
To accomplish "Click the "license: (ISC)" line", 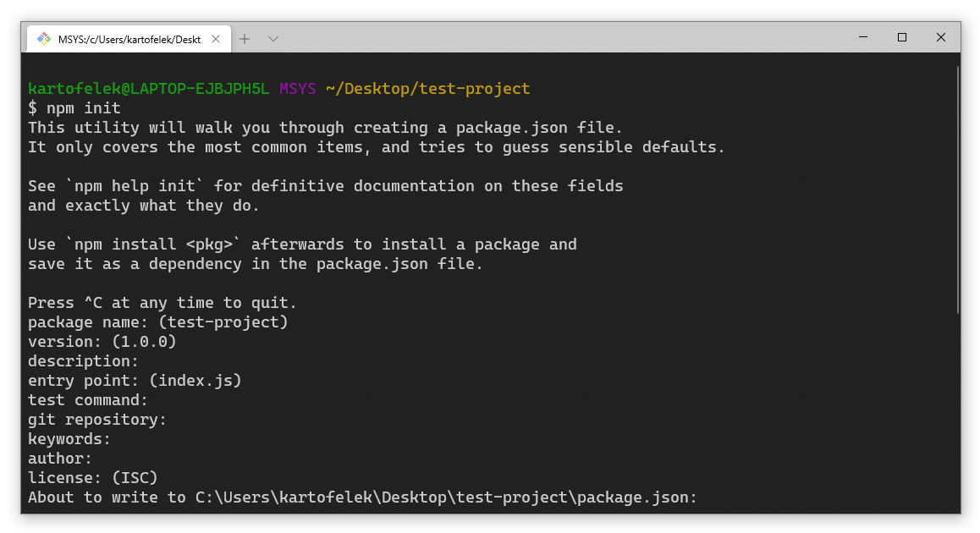I will pyautogui.click(x=92, y=478).
